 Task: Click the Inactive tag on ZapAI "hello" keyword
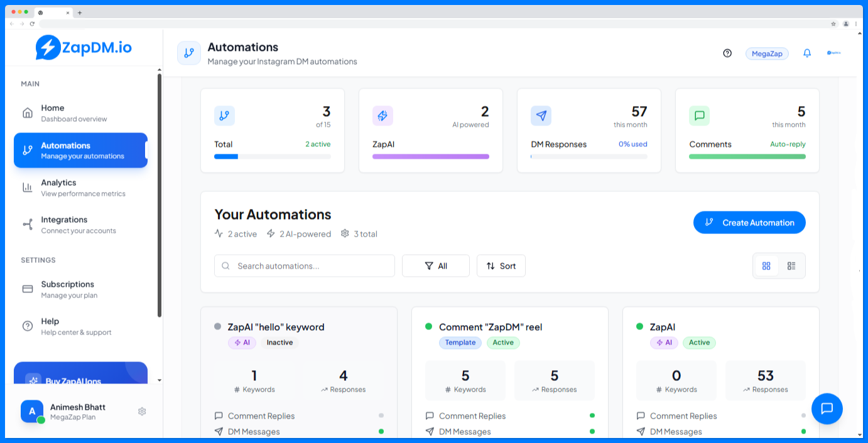click(279, 343)
